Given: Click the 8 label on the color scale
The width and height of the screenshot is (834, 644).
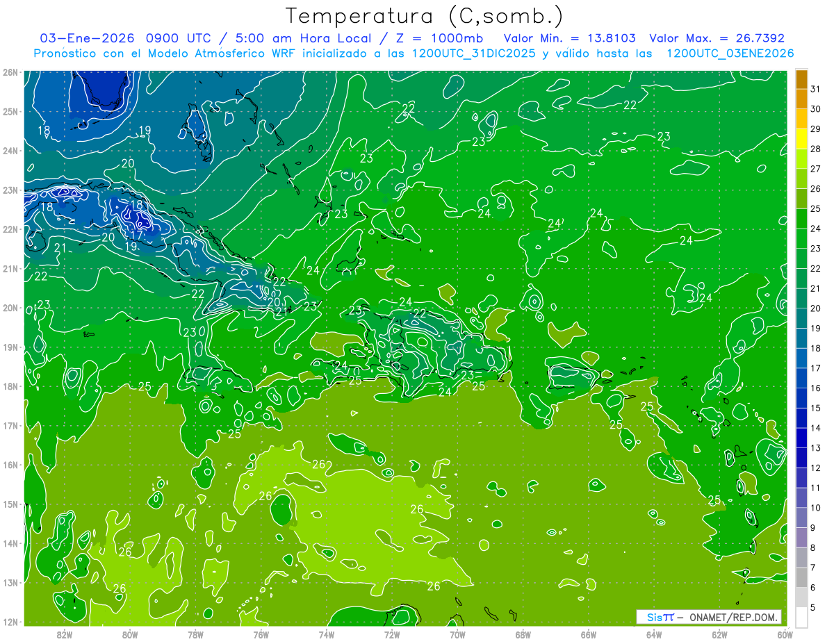Looking at the screenshot, I should coord(812,548).
